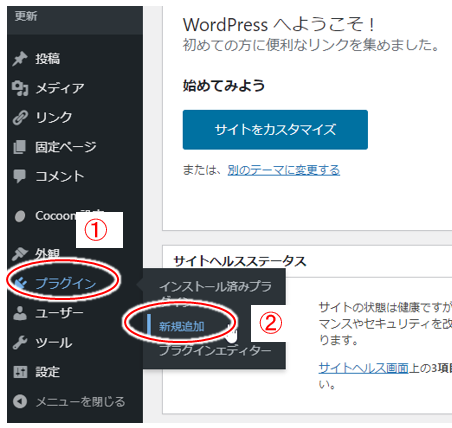
Task: Click the chain link icon beside リンク
Action: click(20, 118)
